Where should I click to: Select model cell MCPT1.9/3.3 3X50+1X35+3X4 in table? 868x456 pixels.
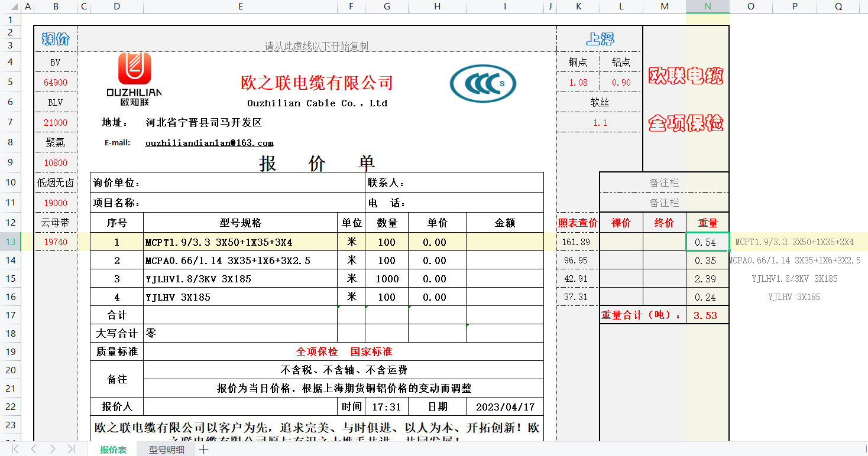(240, 242)
